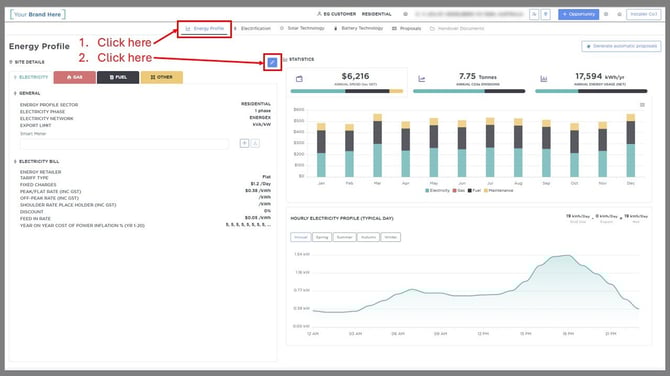The image size is (670, 376).
Task: Open the Proposals tab
Action: [x=406, y=29]
